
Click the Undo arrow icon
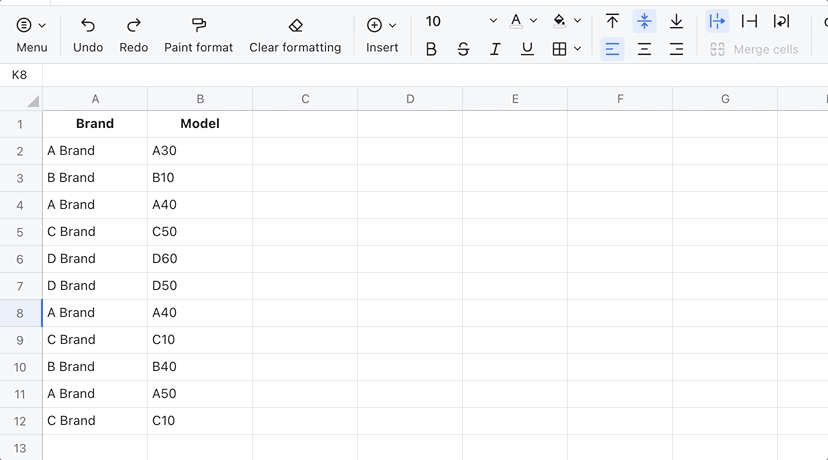(88, 25)
